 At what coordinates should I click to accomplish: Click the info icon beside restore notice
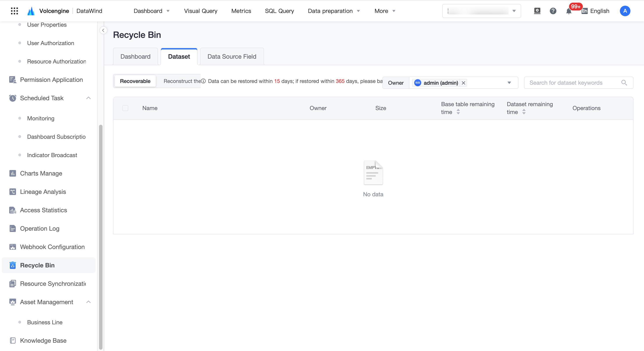click(203, 81)
